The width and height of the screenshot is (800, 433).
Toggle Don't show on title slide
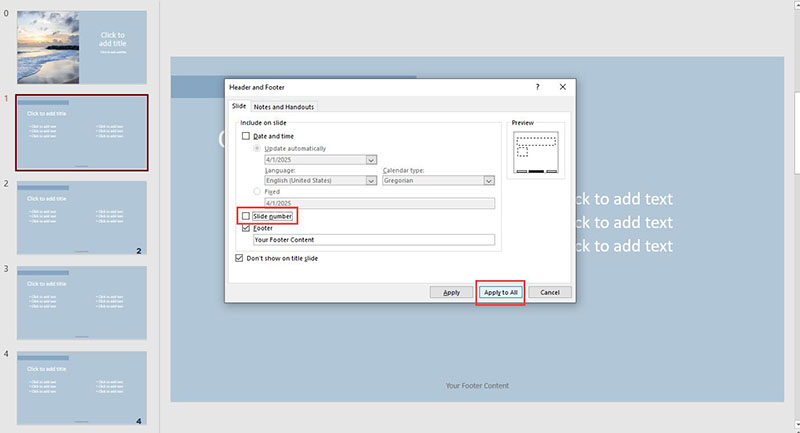[x=239, y=258]
